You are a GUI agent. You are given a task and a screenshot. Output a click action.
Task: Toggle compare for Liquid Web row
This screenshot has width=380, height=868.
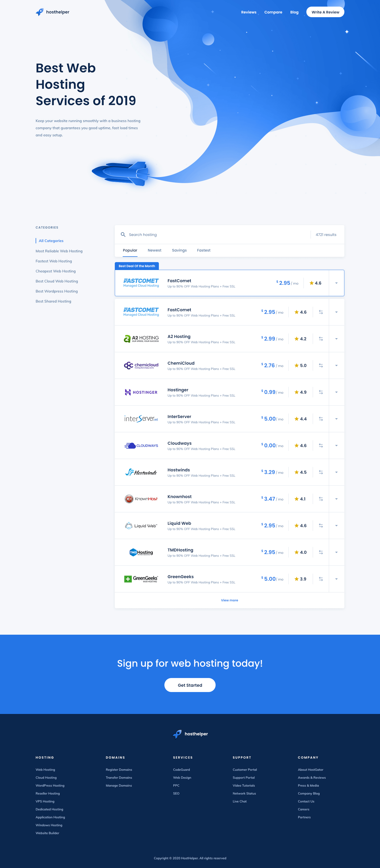pyautogui.click(x=321, y=526)
